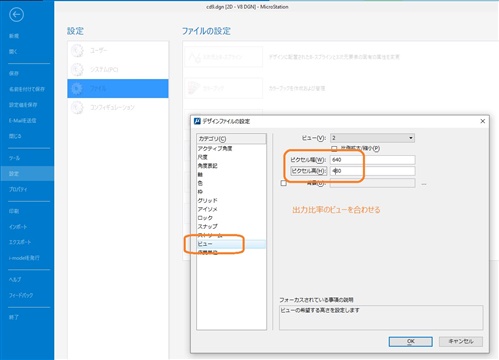Select the コンフィギュレーション gear icon
Image resolution: width=499 pixels, height=360 pixels.
coord(77,107)
